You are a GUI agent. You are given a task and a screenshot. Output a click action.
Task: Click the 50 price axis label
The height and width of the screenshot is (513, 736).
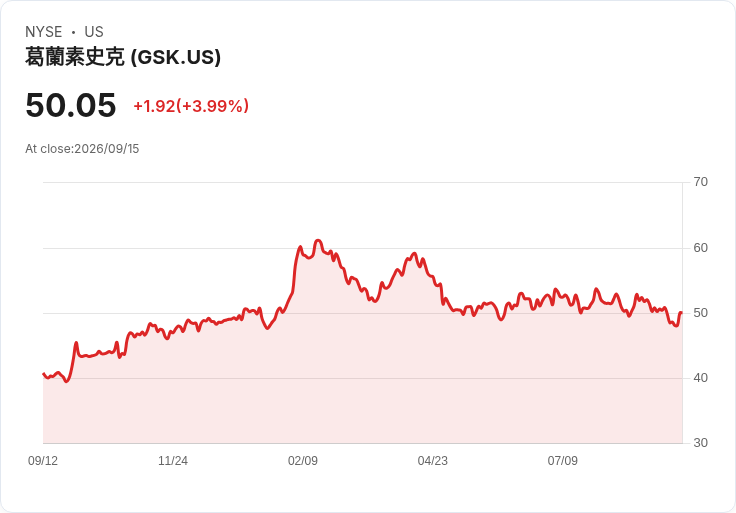pos(700,313)
